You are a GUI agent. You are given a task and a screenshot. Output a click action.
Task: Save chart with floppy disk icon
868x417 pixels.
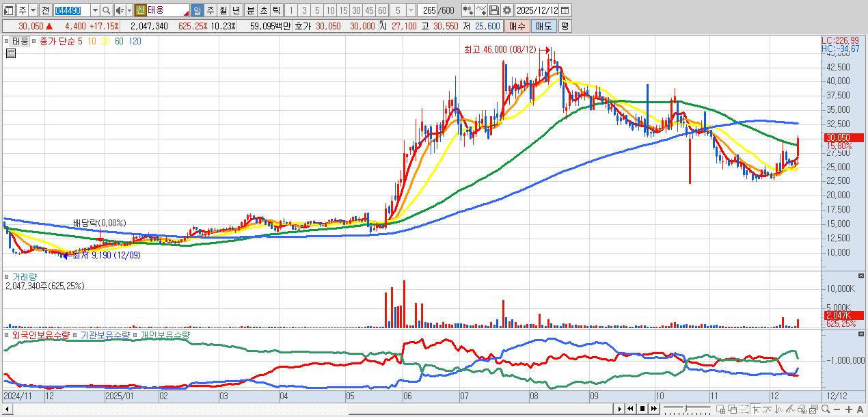pos(494,10)
